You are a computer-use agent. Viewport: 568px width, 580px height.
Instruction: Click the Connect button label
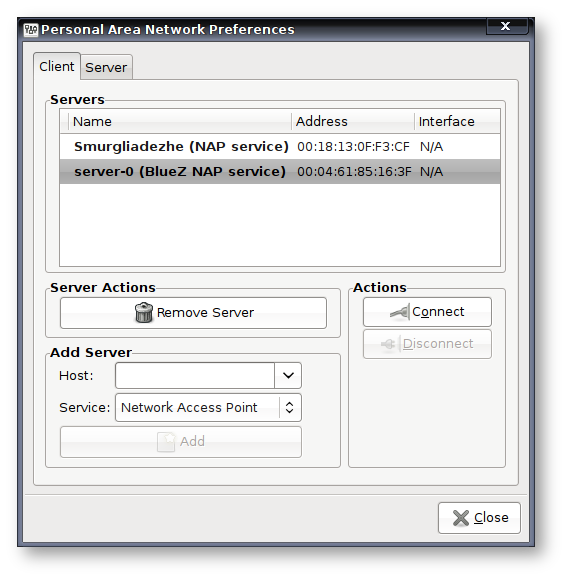pos(438,312)
